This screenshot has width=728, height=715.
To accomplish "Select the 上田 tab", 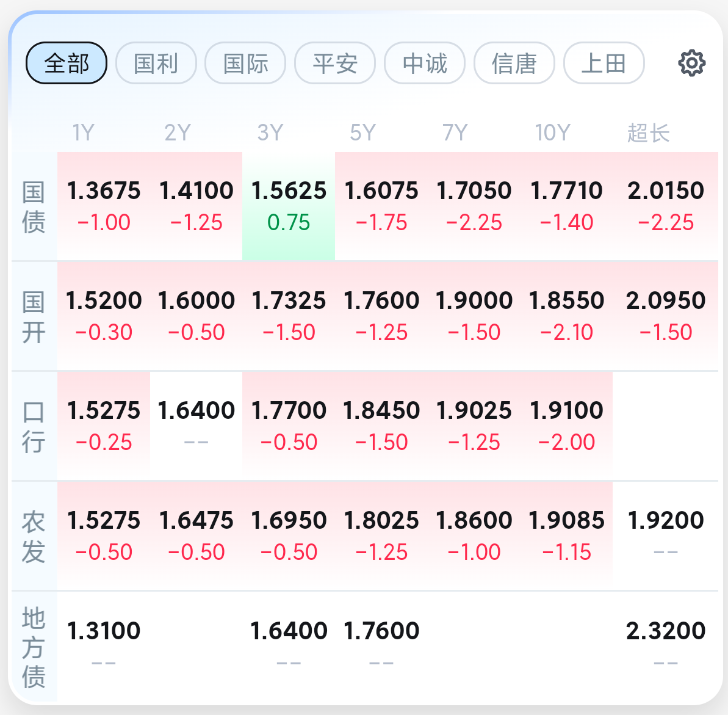I will [604, 63].
